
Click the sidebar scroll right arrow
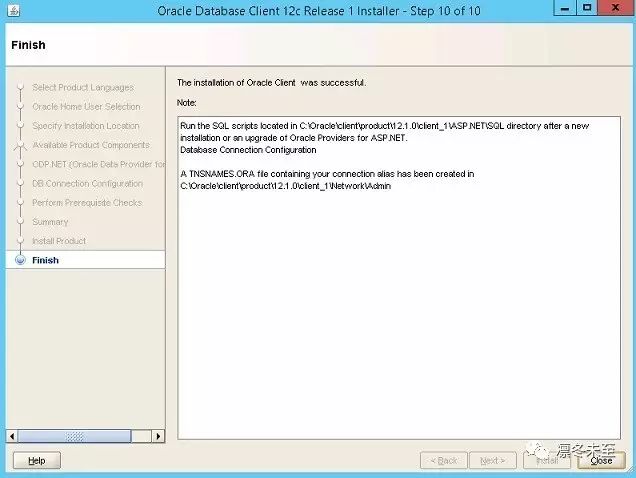[x=158, y=436]
